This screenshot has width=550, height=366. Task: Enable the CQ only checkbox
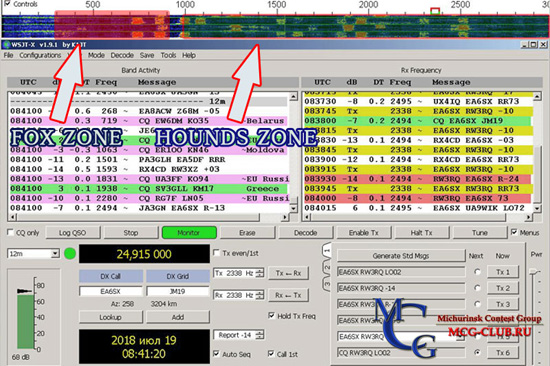[x=11, y=232]
